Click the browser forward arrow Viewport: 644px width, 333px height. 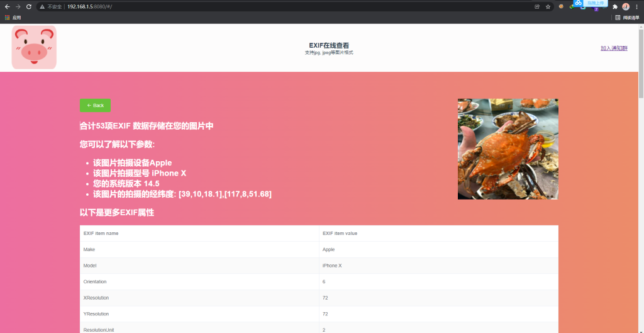point(18,6)
